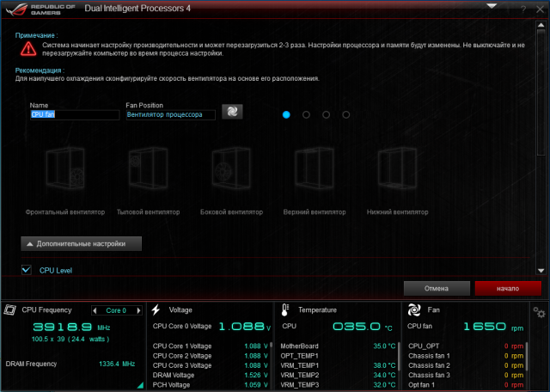550x392 pixels.
Task: Click the Chassis fan 1 row
Action: [x=466, y=356]
